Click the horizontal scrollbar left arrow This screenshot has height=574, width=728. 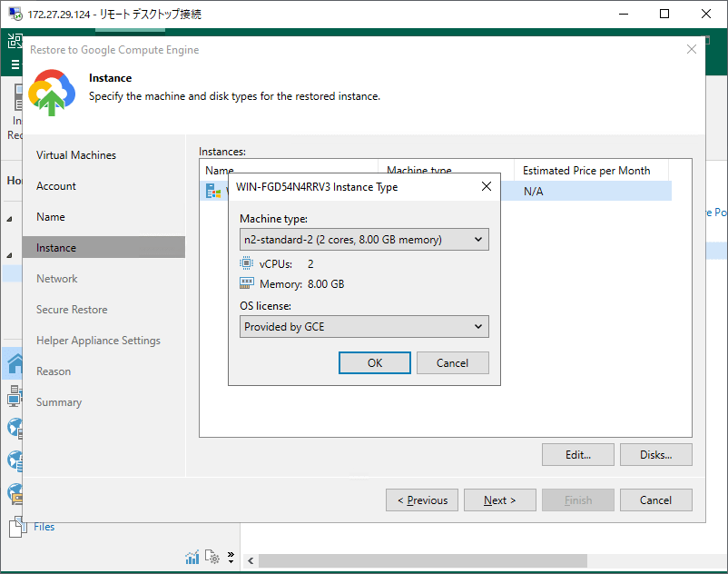coord(251,561)
